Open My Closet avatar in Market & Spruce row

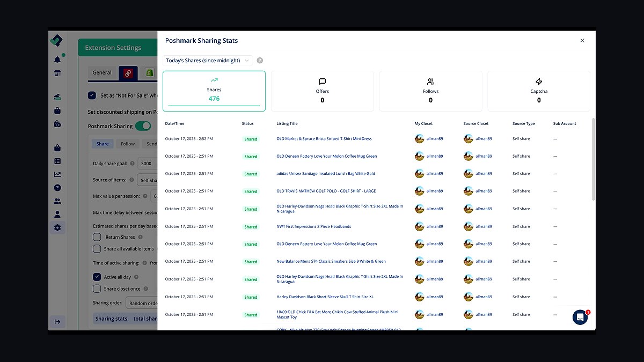point(420,139)
